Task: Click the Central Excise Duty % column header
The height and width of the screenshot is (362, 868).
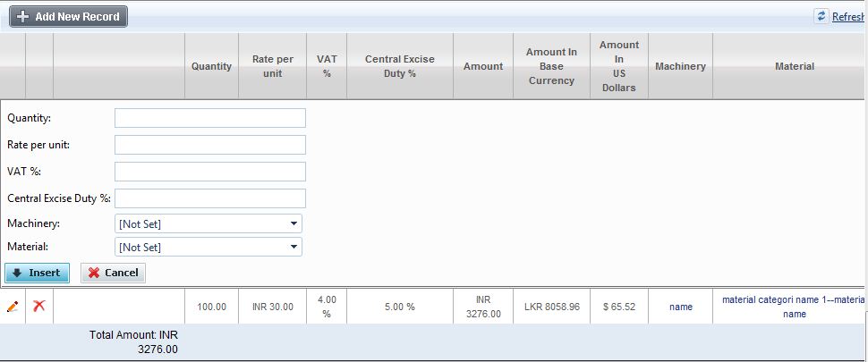Action: tap(400, 66)
